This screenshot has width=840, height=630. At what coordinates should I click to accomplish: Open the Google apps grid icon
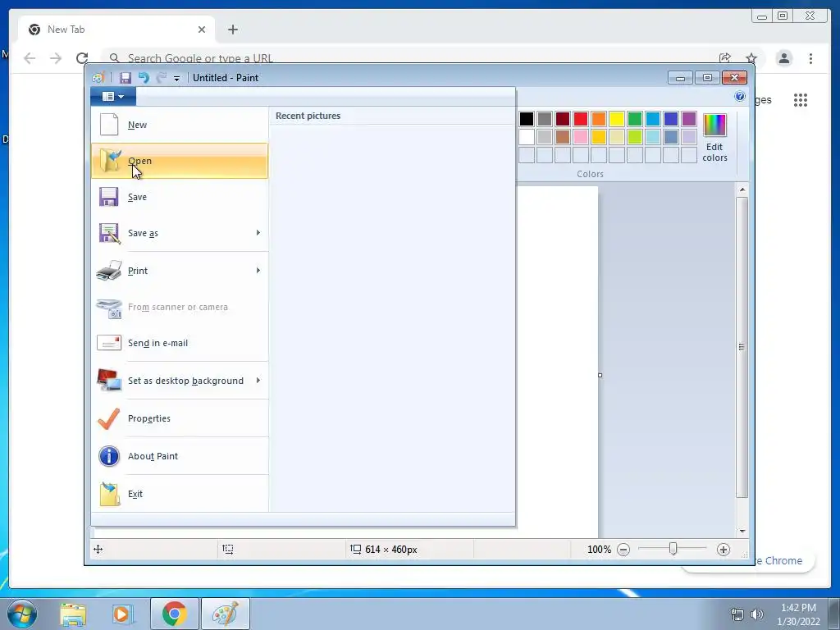801,99
